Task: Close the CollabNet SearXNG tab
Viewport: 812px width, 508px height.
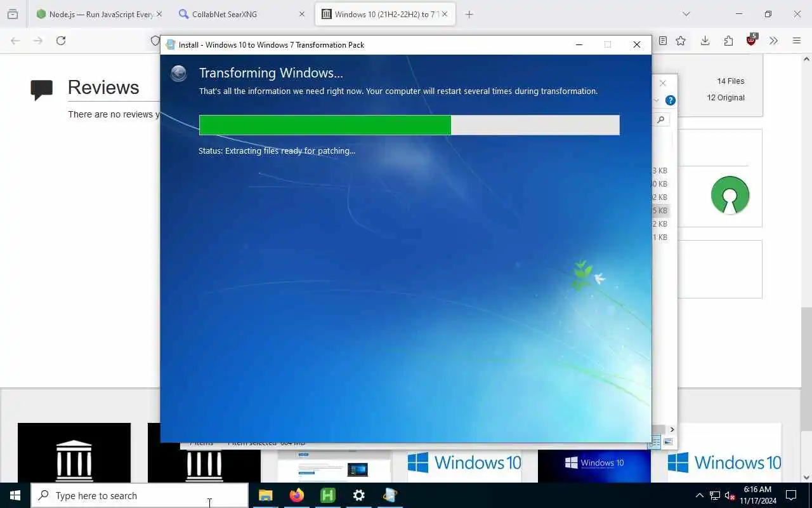Action: pos(302,14)
